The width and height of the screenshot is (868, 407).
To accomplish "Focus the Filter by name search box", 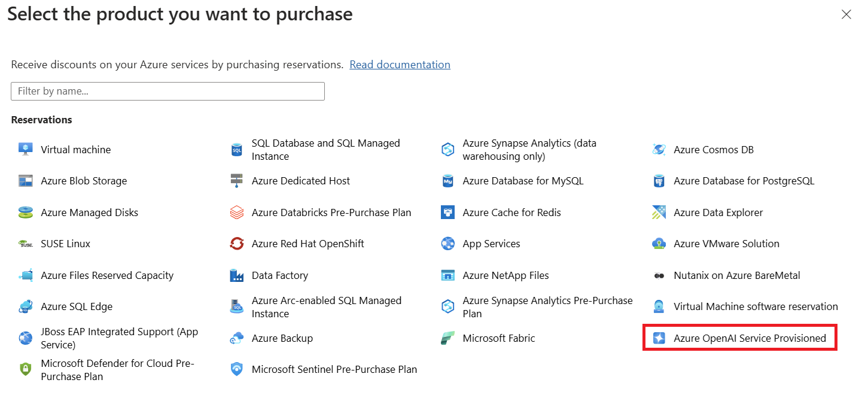I will tap(167, 91).
